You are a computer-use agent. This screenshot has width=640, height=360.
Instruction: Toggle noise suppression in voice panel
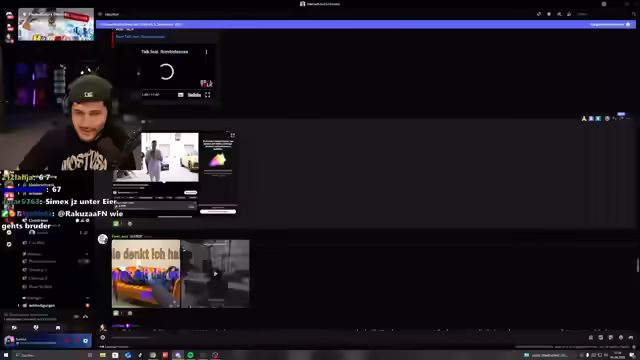(x=76, y=317)
